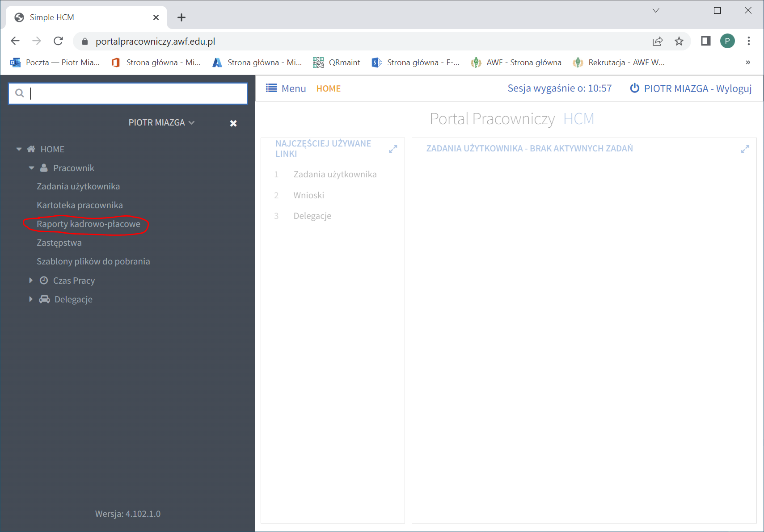Screen dimensions: 764x532
Task: Open SharePoint Strona główna - E-... bookmark
Action: coord(415,63)
